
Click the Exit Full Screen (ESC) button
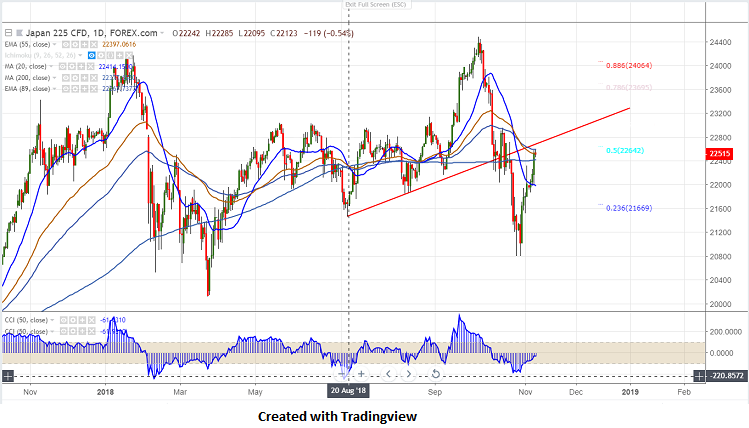click(x=376, y=5)
